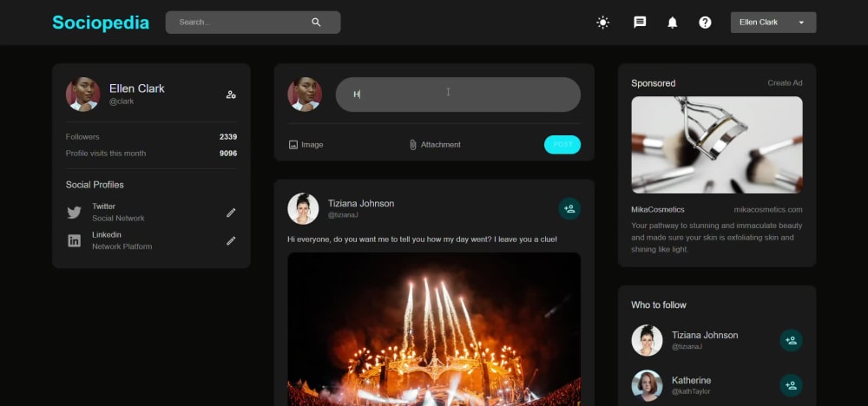The height and width of the screenshot is (406, 868).
Task: Click the Katherine name in suggestions
Action: click(x=691, y=381)
